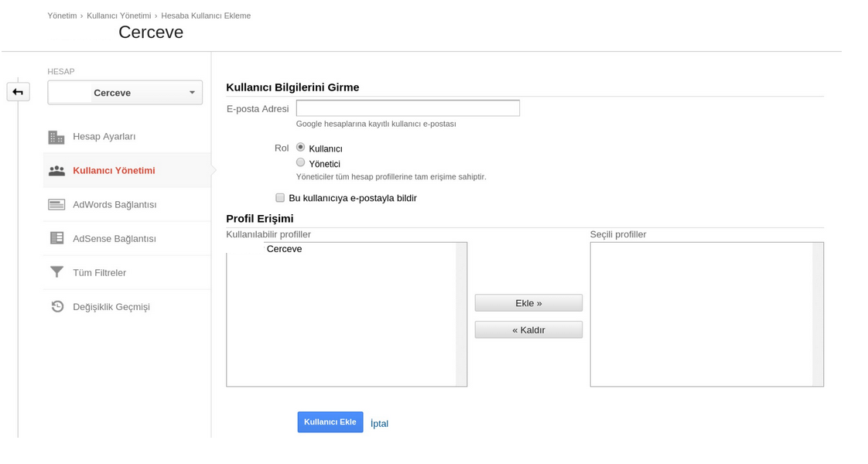Open Hesap Ayarları menu item
This screenshot has height=464, width=868.
tap(104, 137)
